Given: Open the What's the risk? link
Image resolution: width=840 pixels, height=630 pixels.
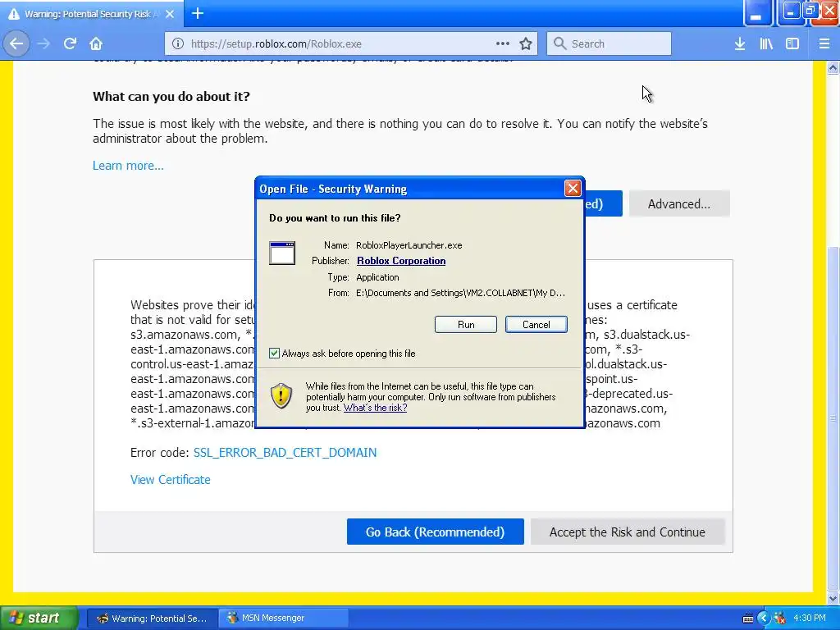Looking at the screenshot, I should pos(375,408).
